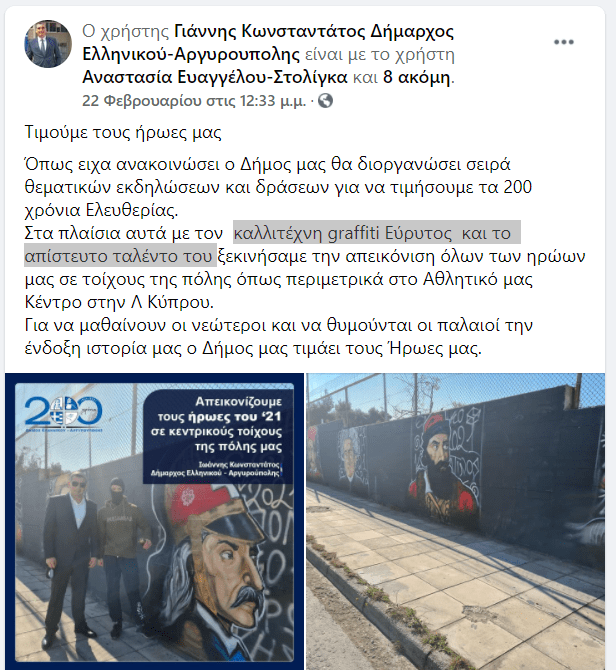Screen dimensions: 616x670
Task: Open tagged user Αναστασία Ευαγγέλου-Στολίγκα
Action: (x=215, y=77)
